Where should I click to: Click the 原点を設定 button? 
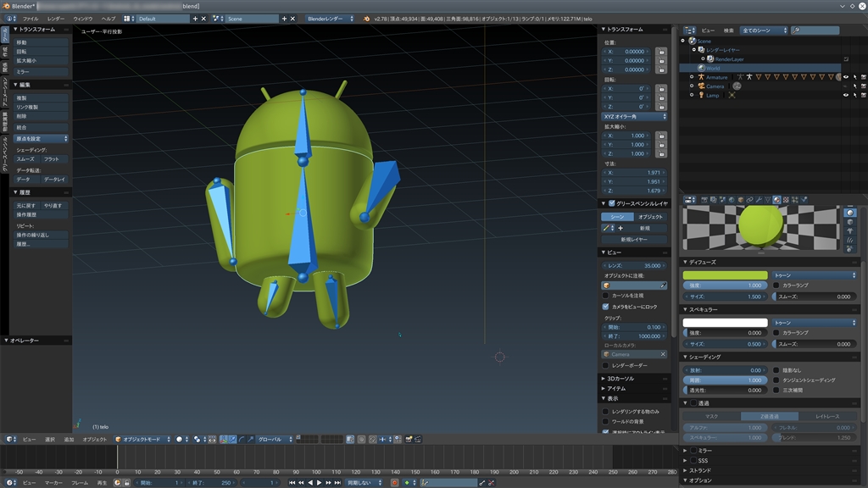coord(41,138)
